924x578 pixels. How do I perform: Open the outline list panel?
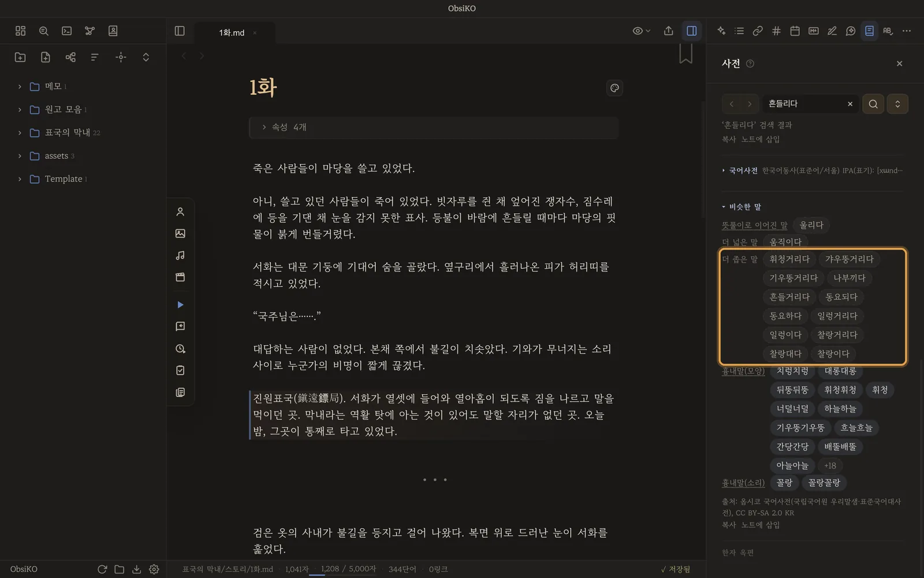tap(739, 31)
